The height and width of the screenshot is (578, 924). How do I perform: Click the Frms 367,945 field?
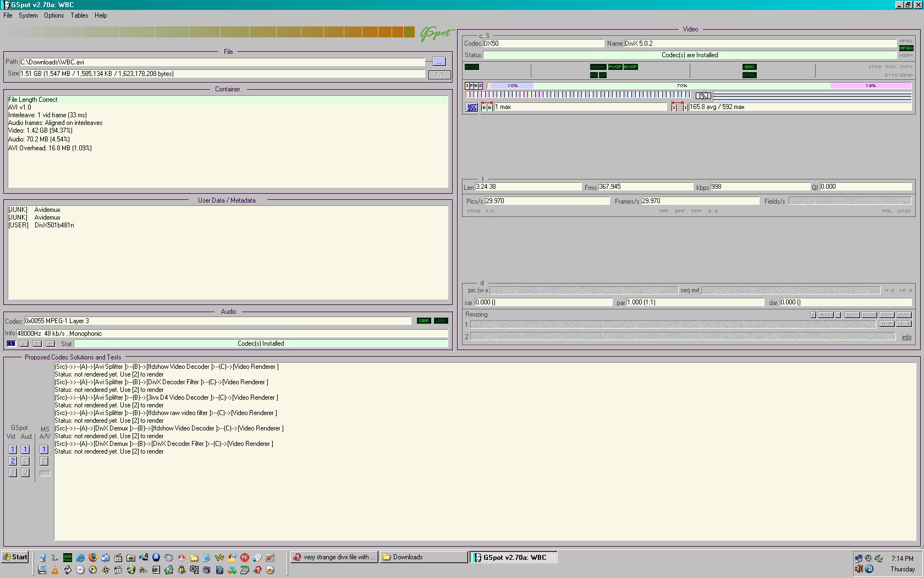pyautogui.click(x=646, y=187)
